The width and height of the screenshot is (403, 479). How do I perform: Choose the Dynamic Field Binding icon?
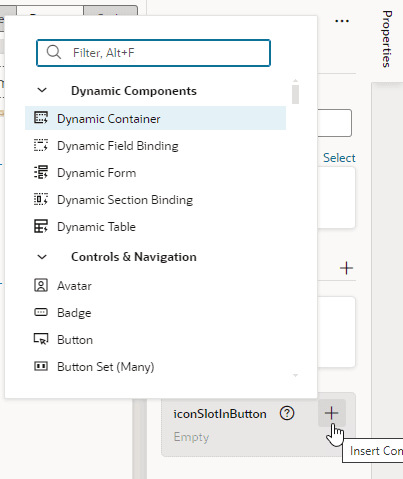(x=41, y=145)
